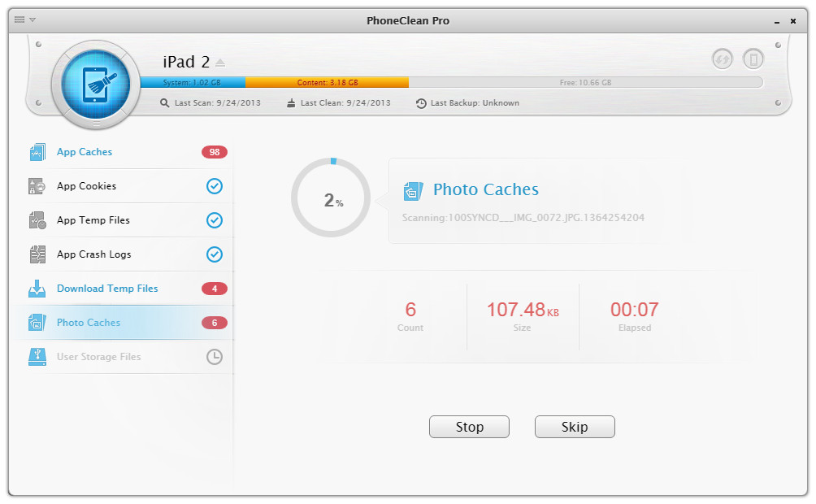The width and height of the screenshot is (816, 504).
Task: Click the pending clock icon for User Storage Files
Action: point(215,357)
